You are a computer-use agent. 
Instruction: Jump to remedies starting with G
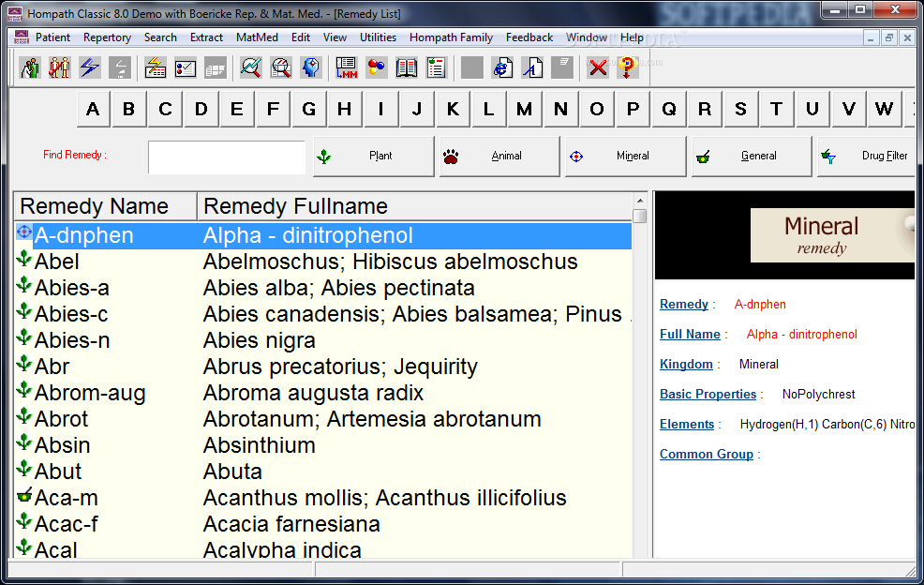click(x=309, y=109)
